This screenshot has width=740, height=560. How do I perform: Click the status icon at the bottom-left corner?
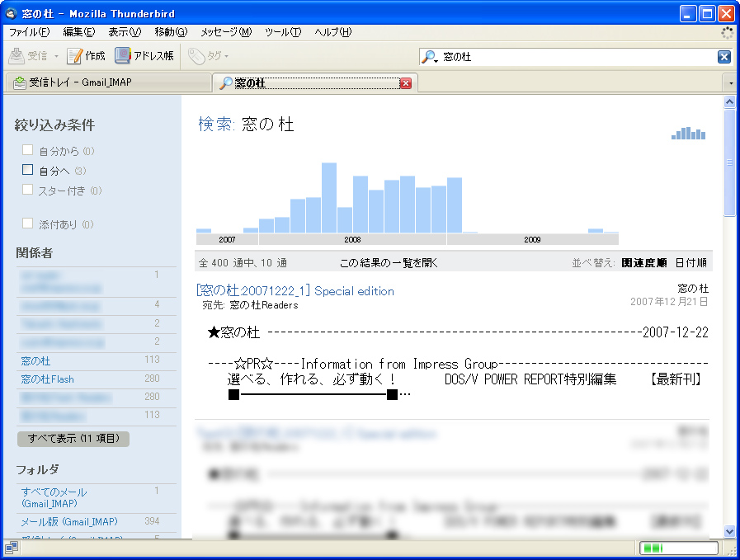(x=10, y=547)
